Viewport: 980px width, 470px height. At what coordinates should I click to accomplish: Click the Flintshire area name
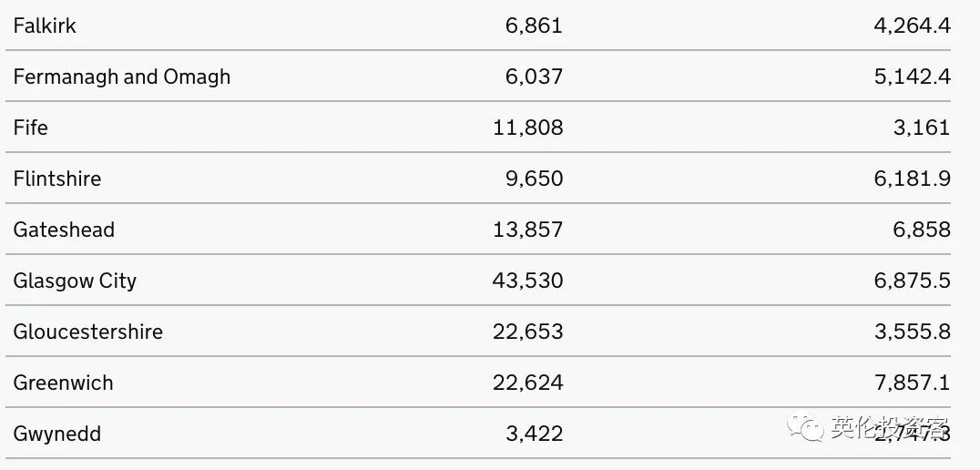click(x=56, y=179)
